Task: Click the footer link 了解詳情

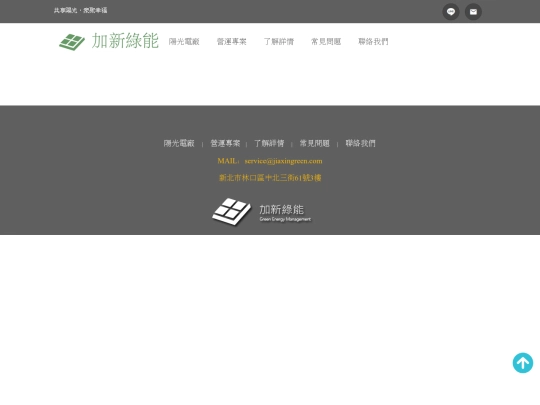Action: pyautogui.click(x=269, y=143)
